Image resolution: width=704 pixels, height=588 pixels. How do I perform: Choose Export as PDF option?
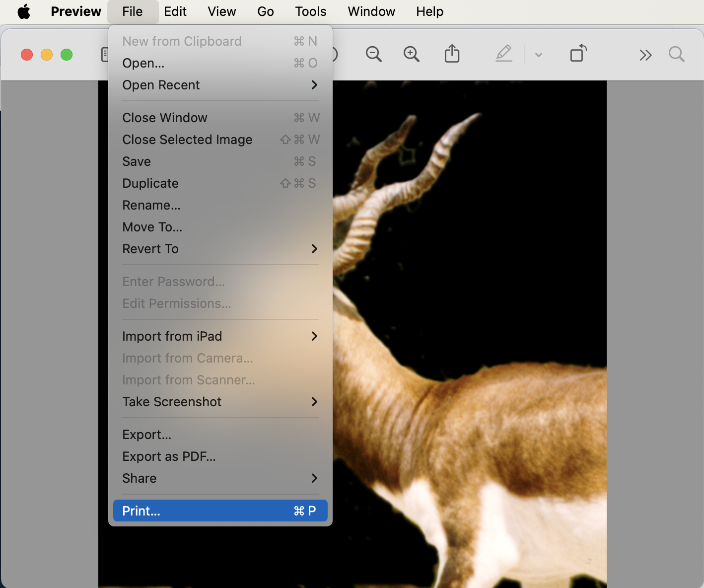tap(169, 456)
